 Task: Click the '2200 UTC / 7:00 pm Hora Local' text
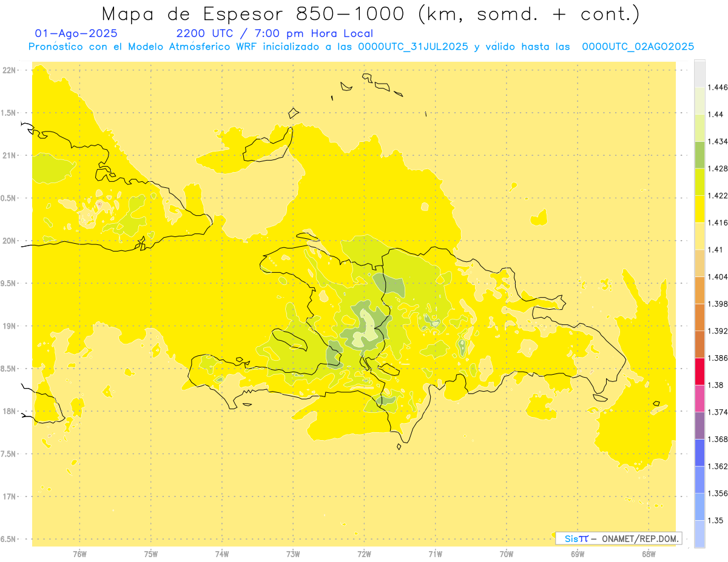click(274, 33)
